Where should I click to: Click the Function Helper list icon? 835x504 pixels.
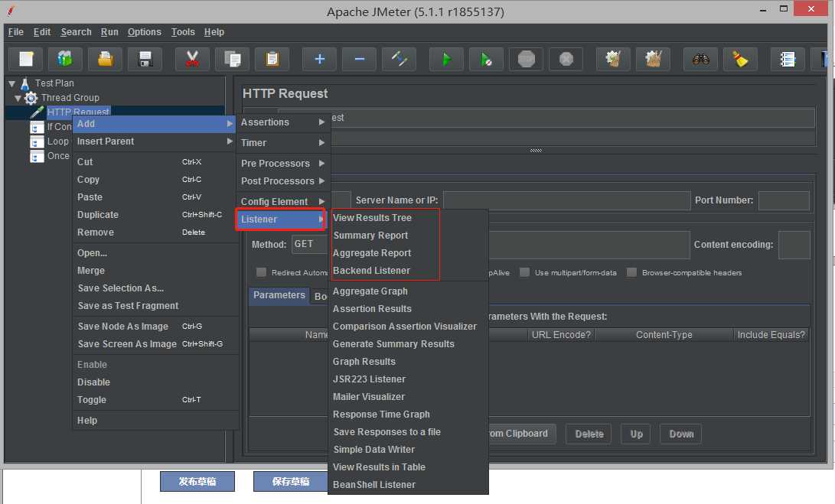click(x=787, y=59)
